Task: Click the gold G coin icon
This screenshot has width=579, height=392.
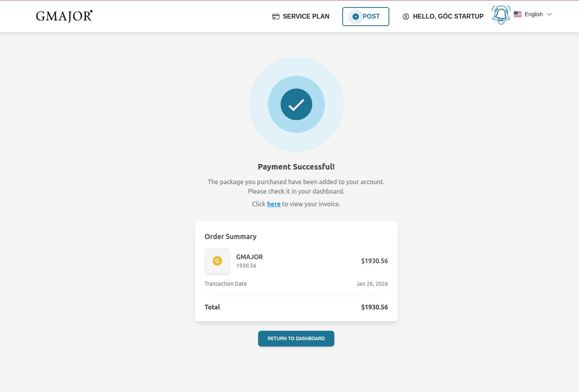Action: point(217,261)
